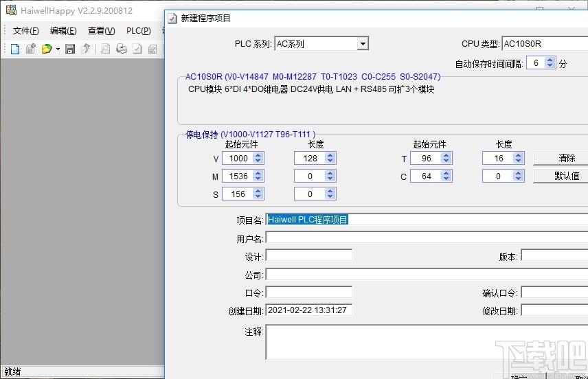Click the Open project folder icon
The width and height of the screenshot is (588, 379).
coord(47,49)
